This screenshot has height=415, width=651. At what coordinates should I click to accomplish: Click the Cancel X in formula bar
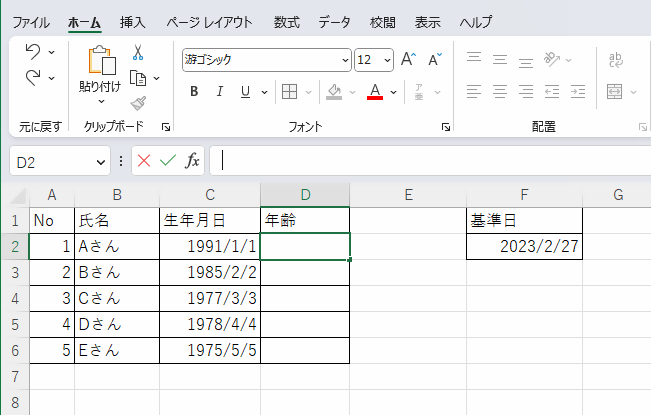(144, 160)
